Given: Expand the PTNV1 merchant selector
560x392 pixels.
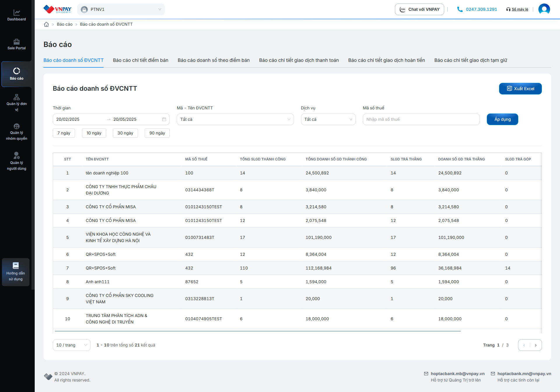Looking at the screenshot, I should tap(121, 9).
